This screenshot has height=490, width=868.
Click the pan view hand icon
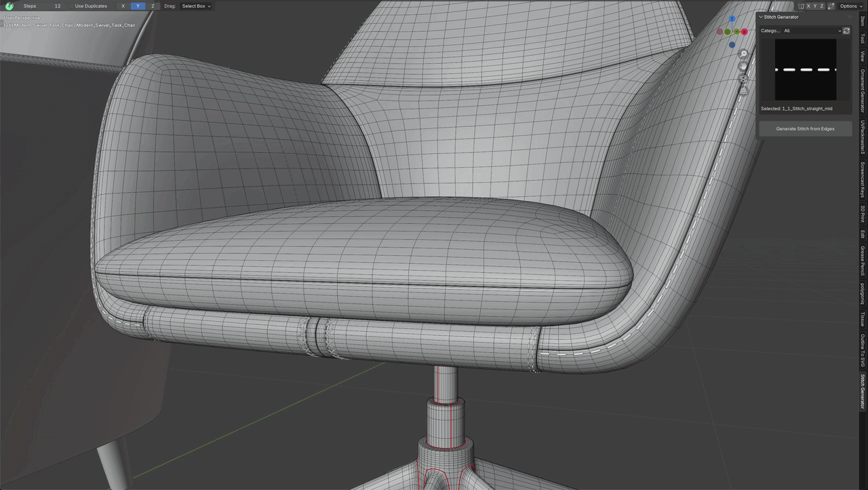click(743, 66)
